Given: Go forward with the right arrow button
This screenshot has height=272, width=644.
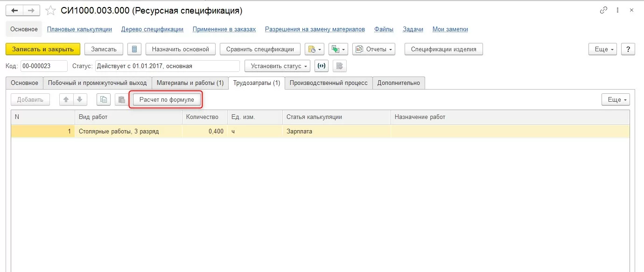Looking at the screenshot, I should pyautogui.click(x=31, y=10).
